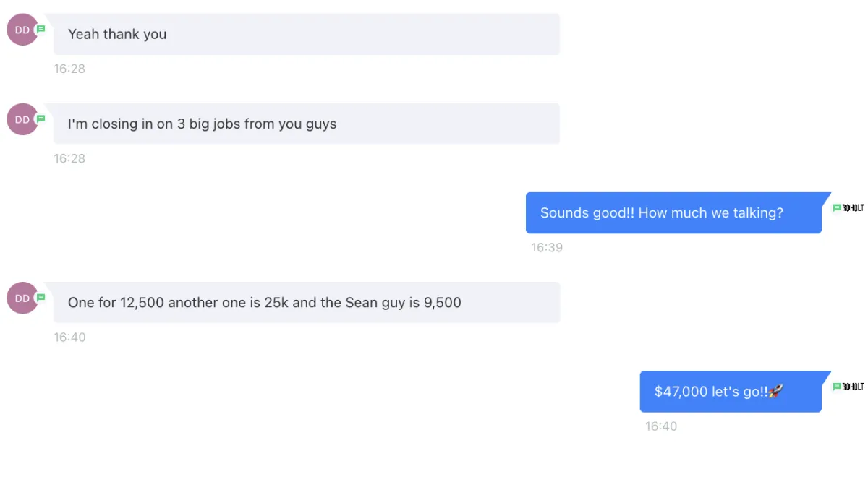Image resolution: width=868 pixels, height=482 pixels.
Task: Click green SMS icon beside "Sounds good!!" bubble
Action: pos(837,208)
